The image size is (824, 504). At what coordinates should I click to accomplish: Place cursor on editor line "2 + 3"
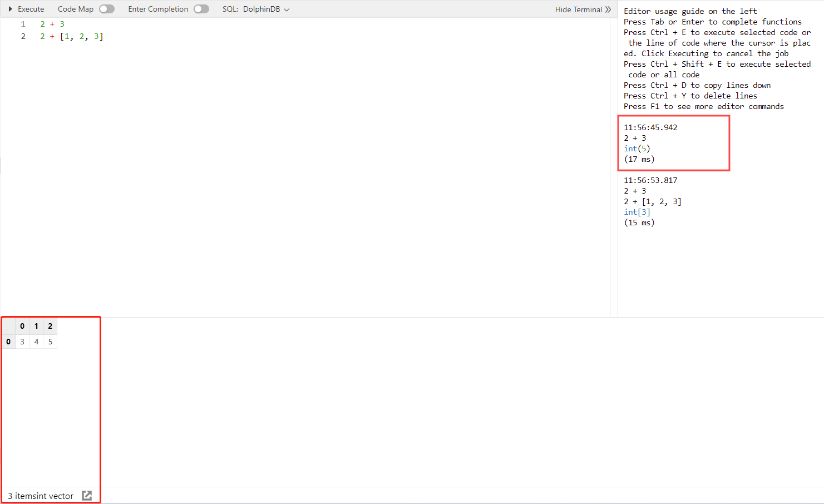pos(52,24)
